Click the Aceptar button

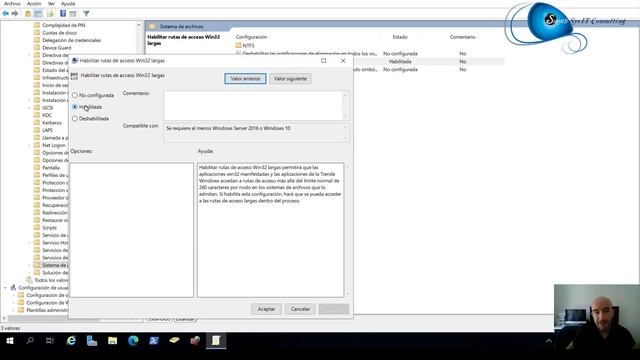coord(266,309)
